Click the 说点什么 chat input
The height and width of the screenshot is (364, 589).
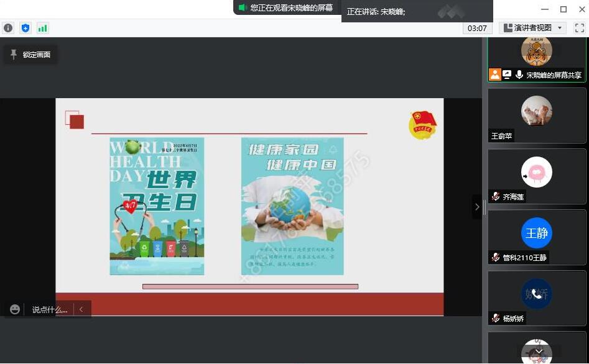tap(50, 309)
